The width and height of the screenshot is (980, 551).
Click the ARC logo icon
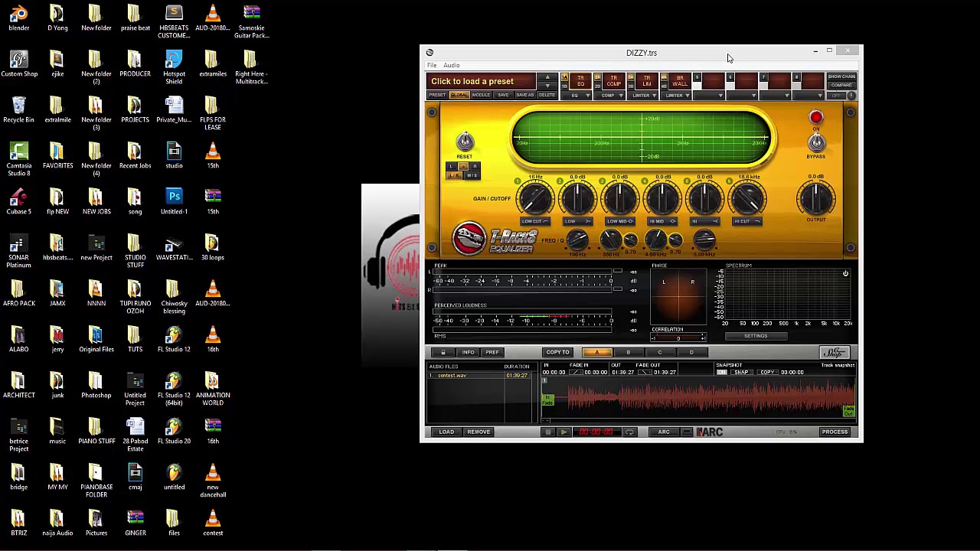710,432
